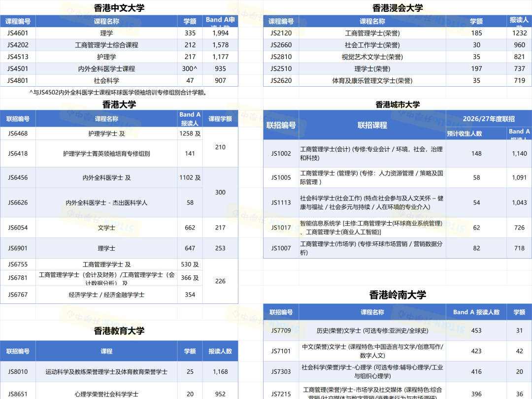Click the 视觉艺术文学士(荣誉) cell
This screenshot has width=532, height=399.
point(372,57)
